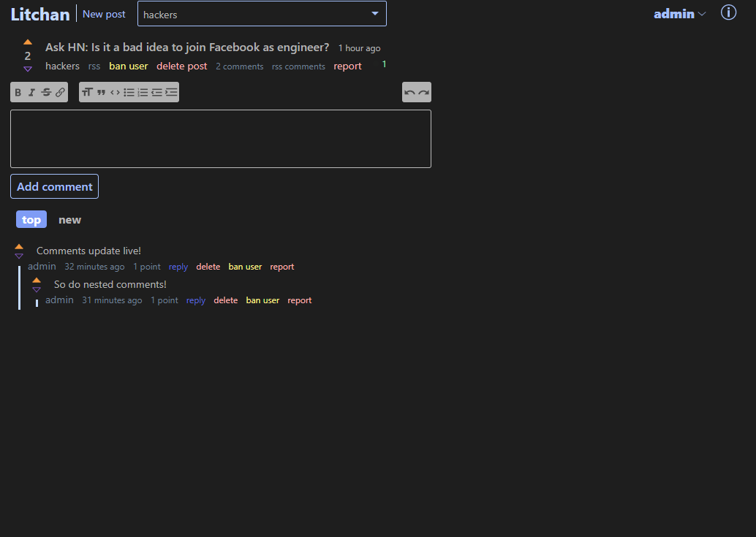Open the hackers board dropdown
Screen dimensions: 756x537
pyautogui.click(x=262, y=14)
